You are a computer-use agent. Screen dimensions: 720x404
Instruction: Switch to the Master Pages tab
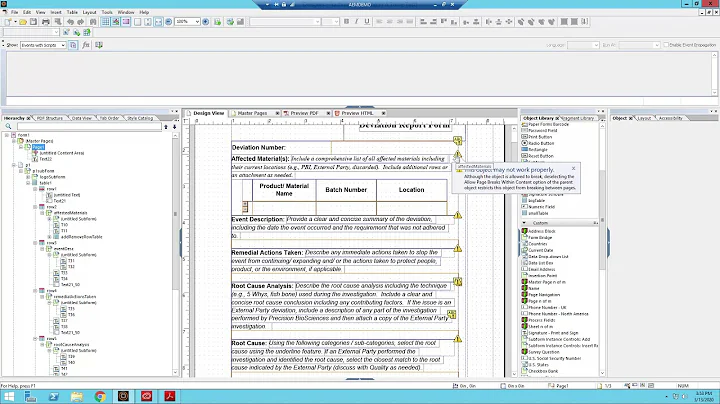[252, 113]
